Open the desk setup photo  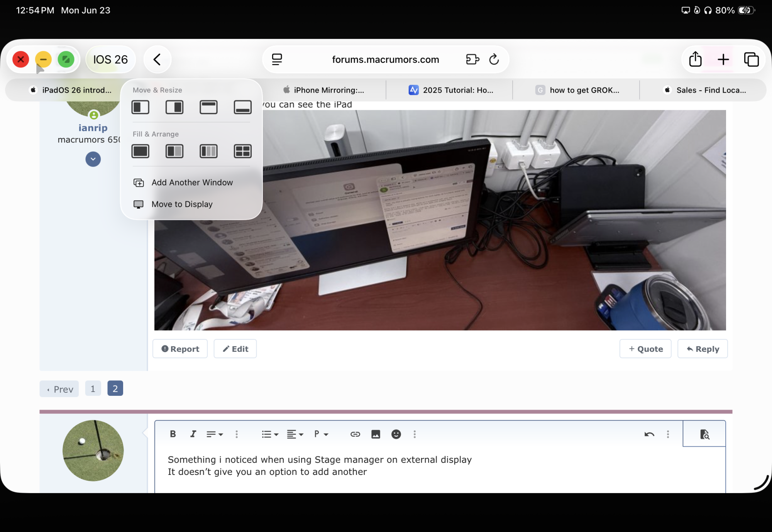tap(440, 220)
